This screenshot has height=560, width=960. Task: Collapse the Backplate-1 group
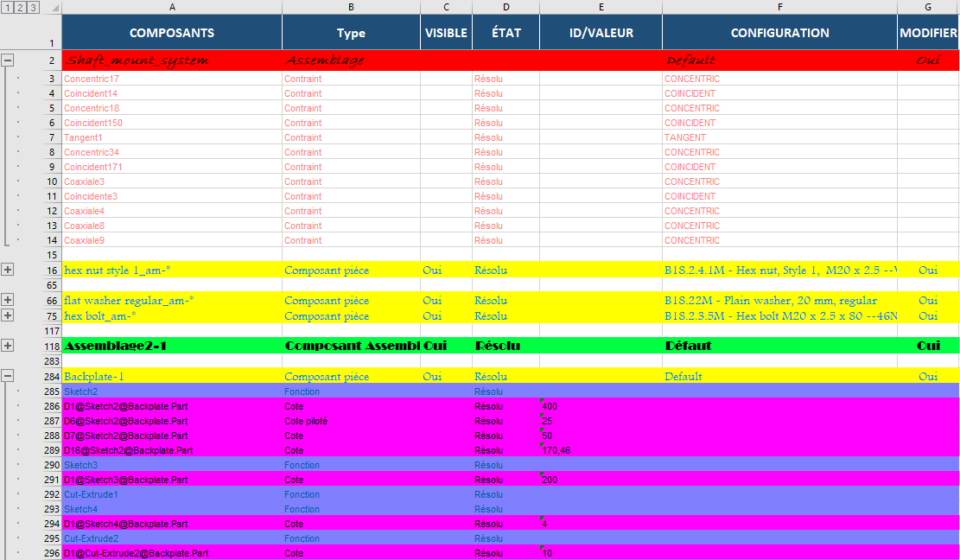pyautogui.click(x=8, y=376)
